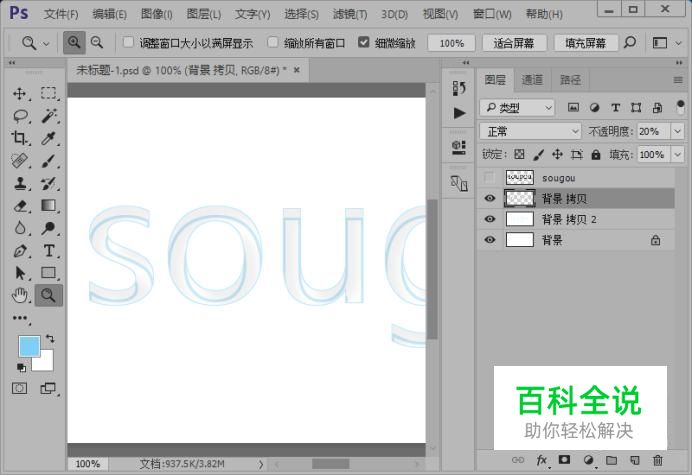Screen dimensions: 692x475
Task: Select the Rectangular Marquee tool
Action: tap(49, 93)
